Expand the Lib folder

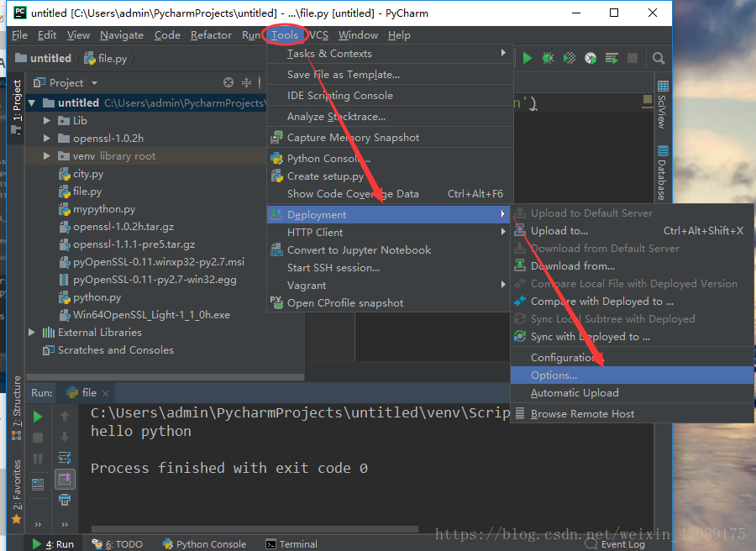click(46, 120)
